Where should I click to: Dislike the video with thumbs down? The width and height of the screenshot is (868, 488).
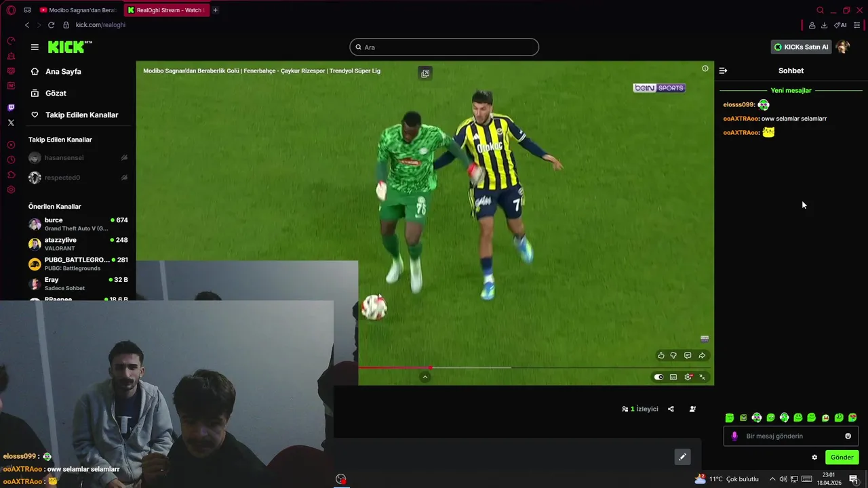click(x=673, y=355)
